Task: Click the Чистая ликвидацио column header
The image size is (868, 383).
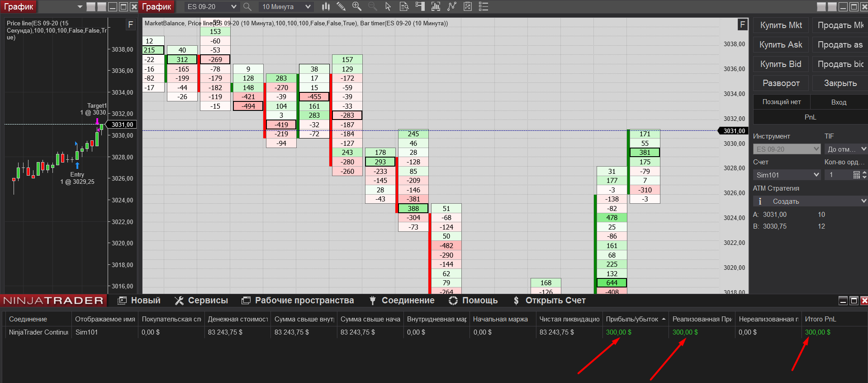Action: click(569, 319)
